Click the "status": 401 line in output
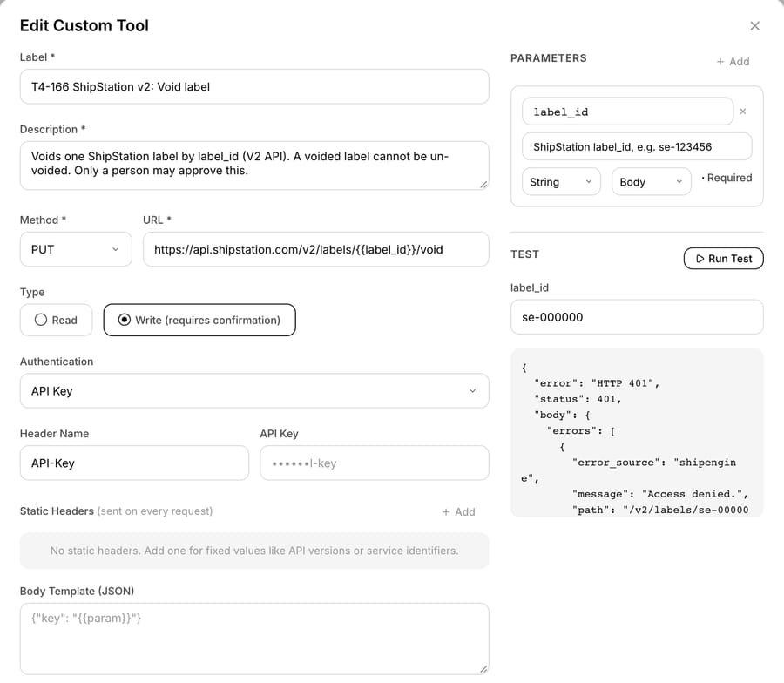 point(578,399)
